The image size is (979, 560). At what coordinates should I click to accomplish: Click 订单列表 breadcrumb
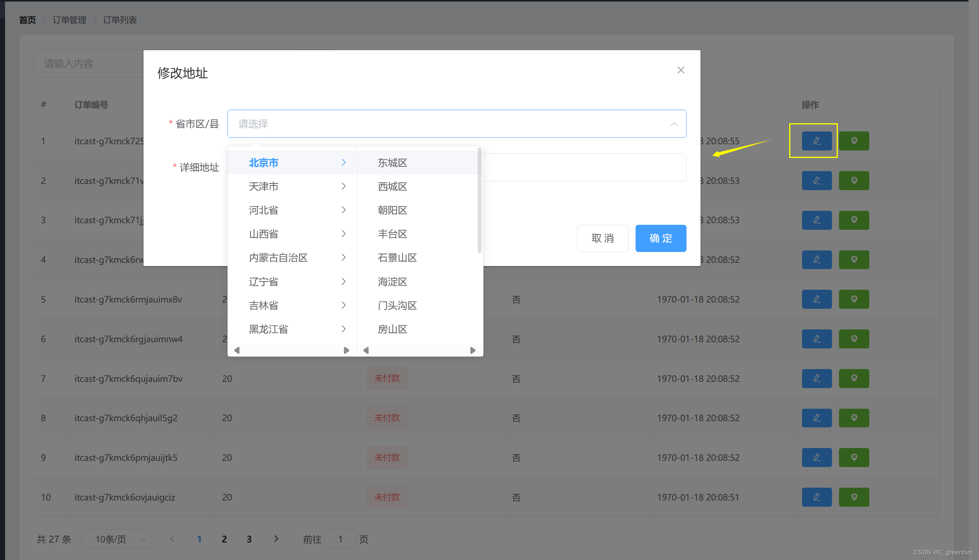(120, 20)
